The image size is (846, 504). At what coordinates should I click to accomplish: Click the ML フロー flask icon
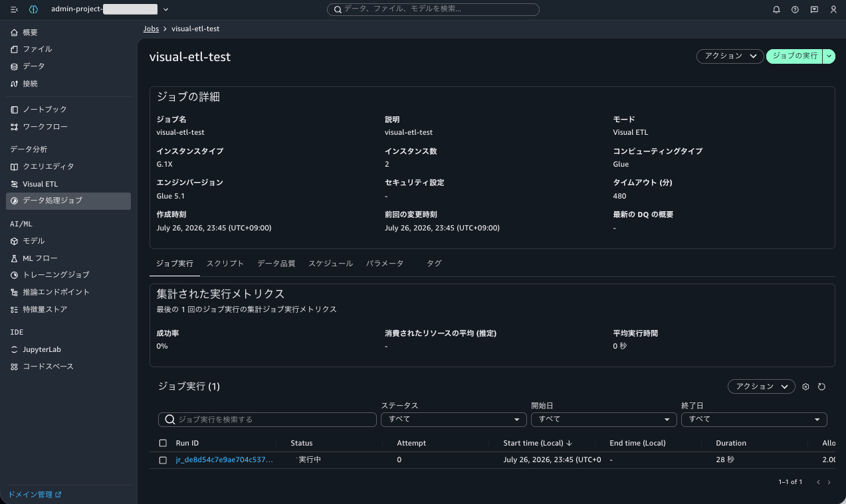point(15,258)
